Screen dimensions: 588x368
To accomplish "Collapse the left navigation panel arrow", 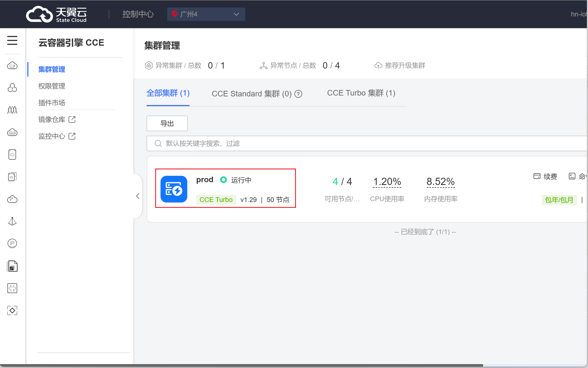I will click(x=138, y=196).
